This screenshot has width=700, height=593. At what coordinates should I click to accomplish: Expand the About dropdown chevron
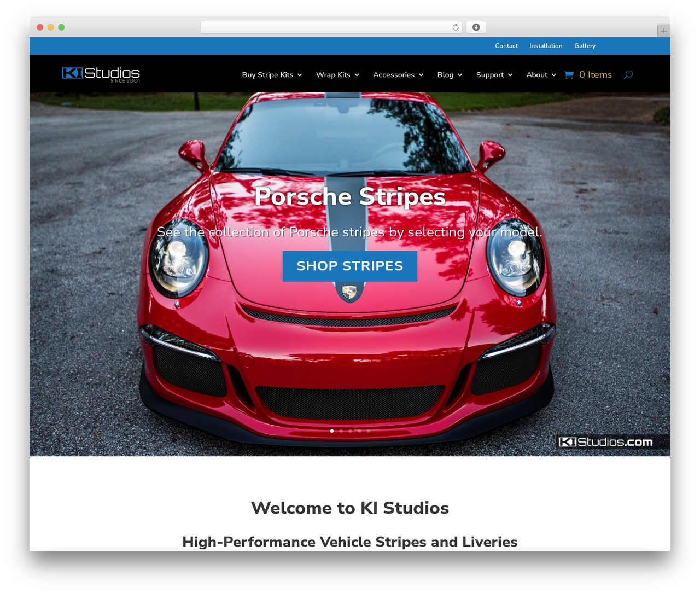(554, 75)
